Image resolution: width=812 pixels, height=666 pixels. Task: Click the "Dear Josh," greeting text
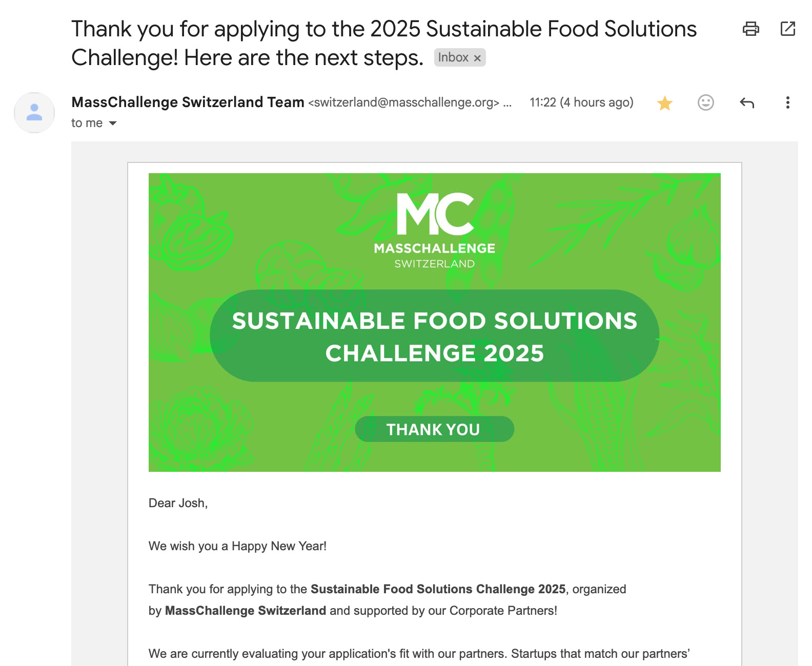178,503
